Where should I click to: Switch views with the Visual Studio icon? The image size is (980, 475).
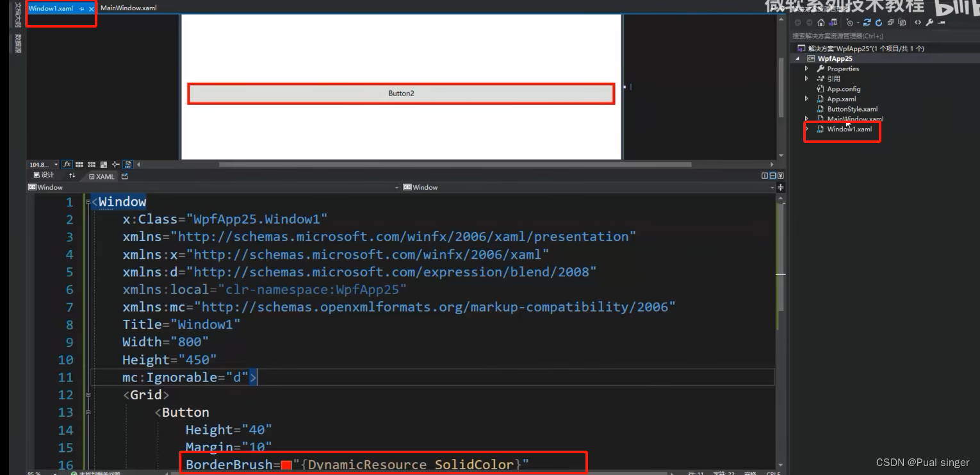tap(833, 22)
